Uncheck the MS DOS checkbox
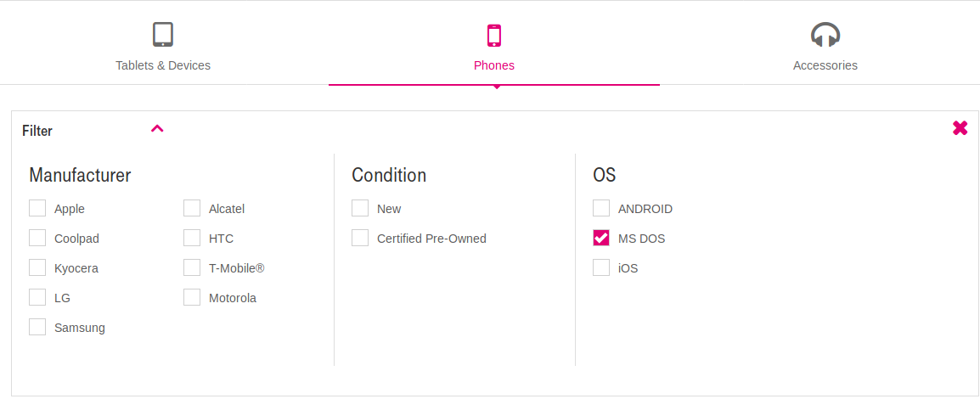Image resolution: width=980 pixels, height=399 pixels. tap(601, 238)
